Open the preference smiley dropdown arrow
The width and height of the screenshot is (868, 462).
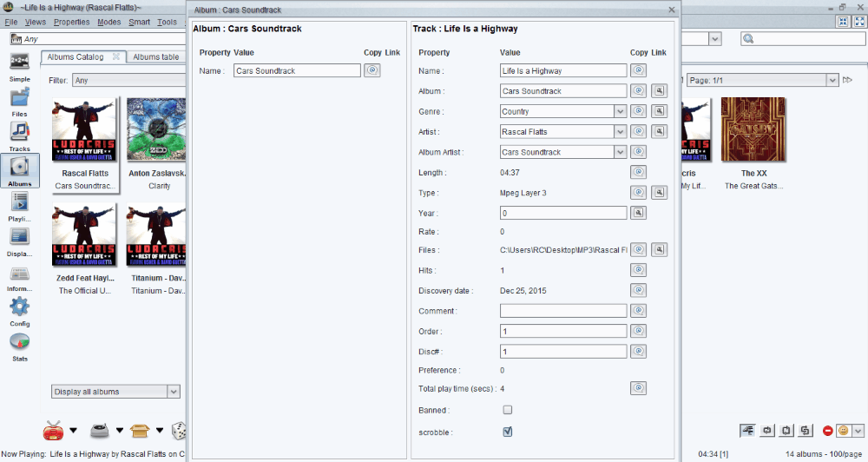point(858,431)
